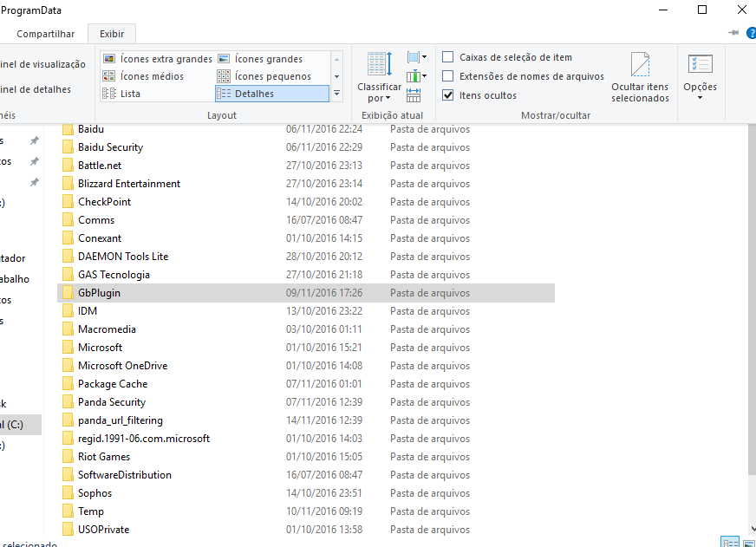Size all columns to fit
The image size is (756, 547).
click(414, 95)
